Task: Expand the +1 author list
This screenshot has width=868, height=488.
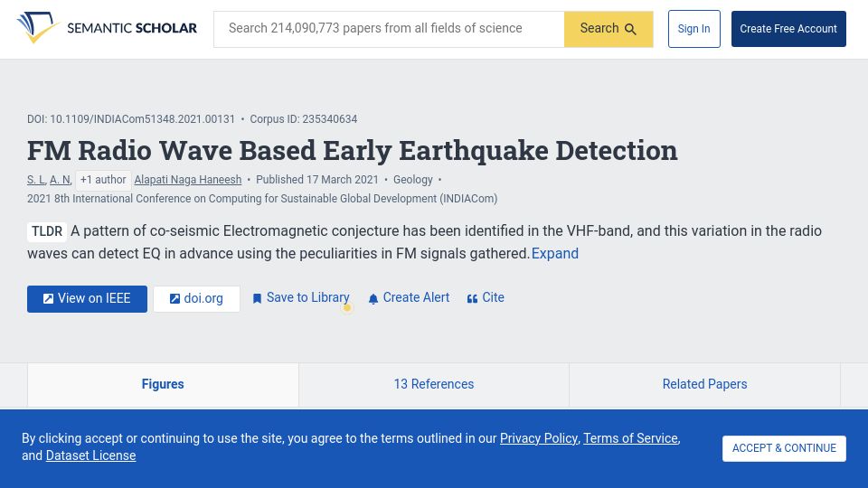Action: pos(103,180)
